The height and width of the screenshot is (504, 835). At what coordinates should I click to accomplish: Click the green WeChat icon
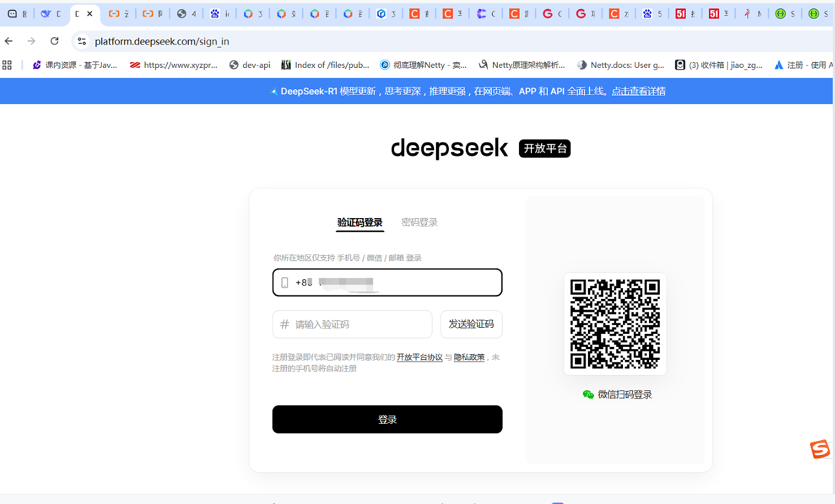588,394
